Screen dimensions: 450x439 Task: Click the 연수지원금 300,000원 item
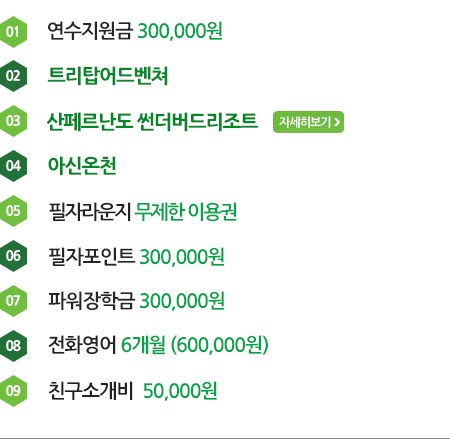tap(135, 31)
